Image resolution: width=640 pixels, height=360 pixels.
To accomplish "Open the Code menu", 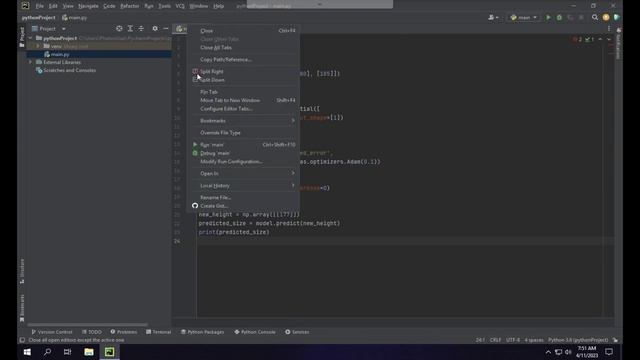I will point(109,6).
